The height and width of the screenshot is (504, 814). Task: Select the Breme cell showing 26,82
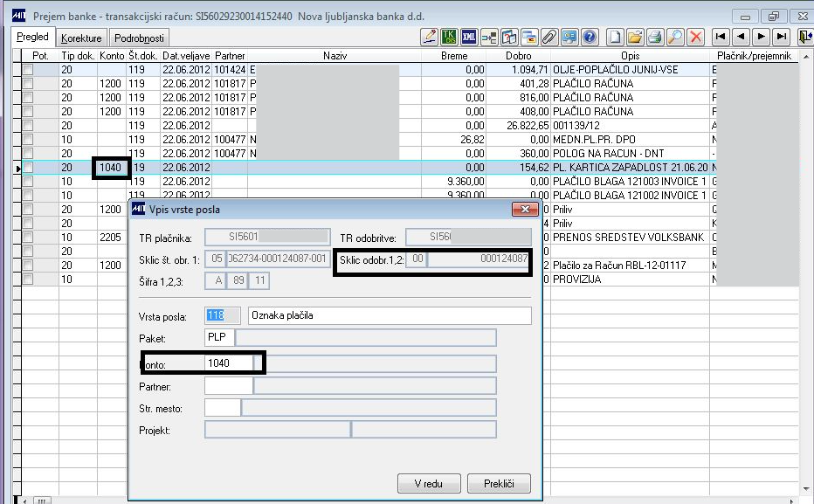pyautogui.click(x=454, y=140)
